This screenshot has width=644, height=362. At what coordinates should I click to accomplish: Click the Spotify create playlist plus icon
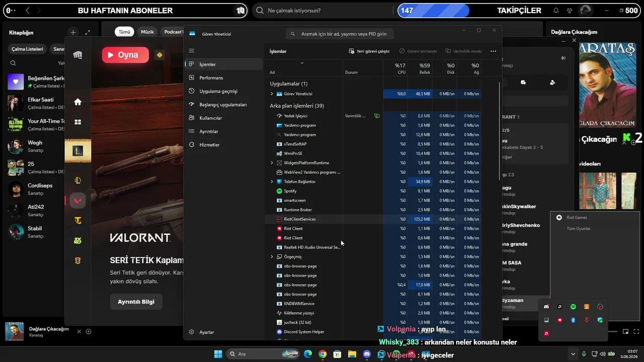click(73, 33)
